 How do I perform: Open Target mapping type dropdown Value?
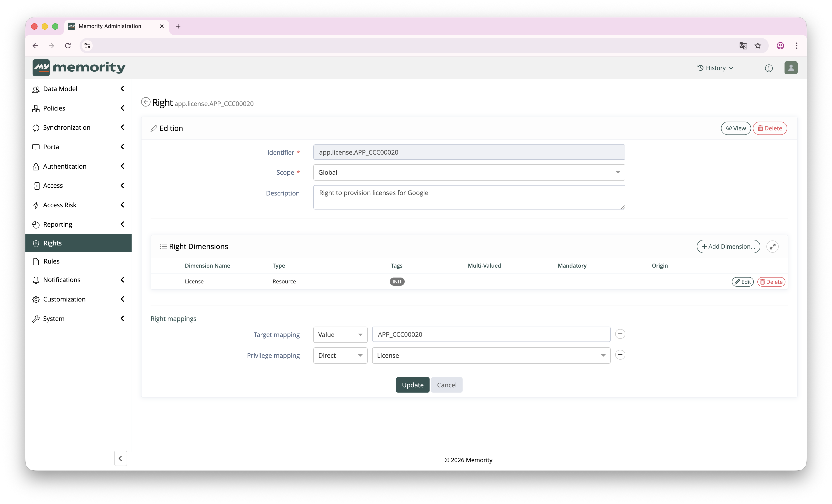pos(340,334)
